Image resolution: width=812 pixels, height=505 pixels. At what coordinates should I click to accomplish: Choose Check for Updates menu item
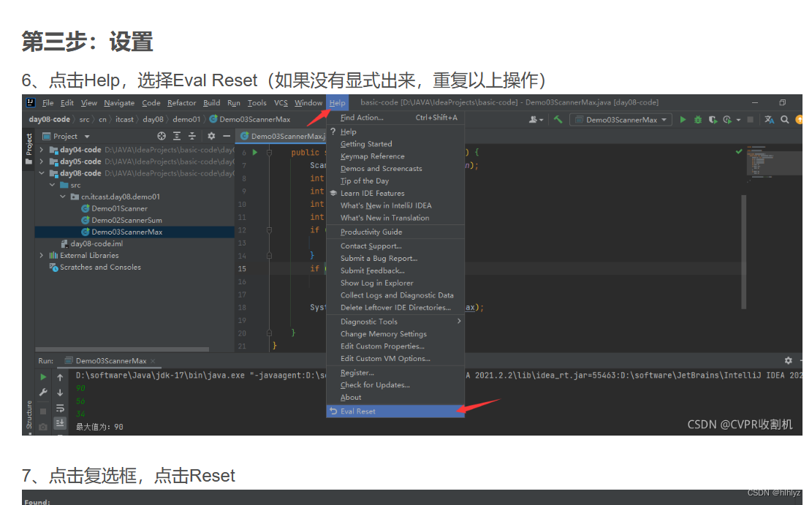coord(395,385)
